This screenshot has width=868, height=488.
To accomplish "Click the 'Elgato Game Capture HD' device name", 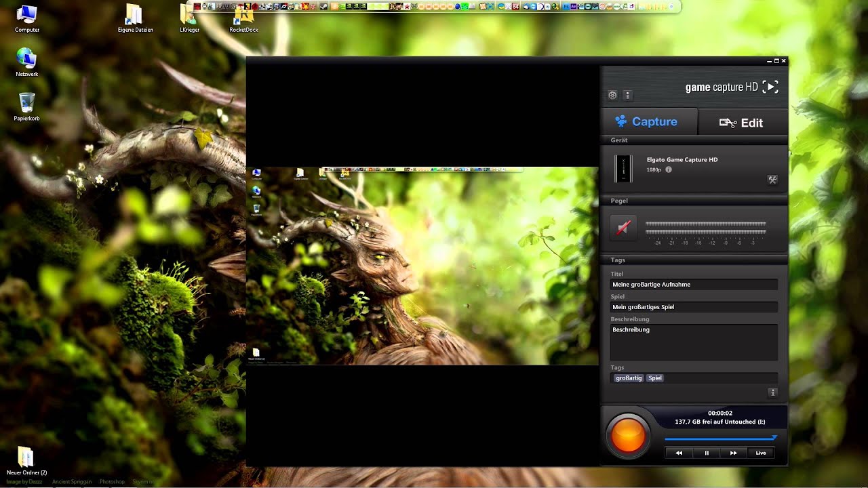I will coord(682,160).
